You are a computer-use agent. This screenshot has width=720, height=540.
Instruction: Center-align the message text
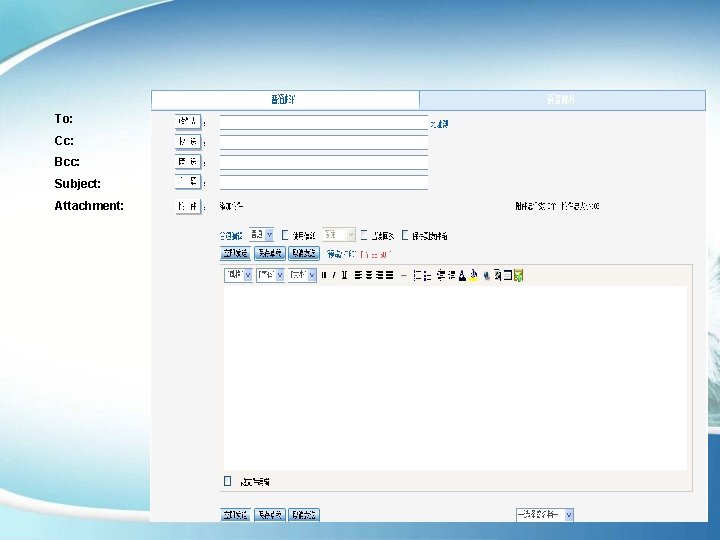click(x=369, y=276)
